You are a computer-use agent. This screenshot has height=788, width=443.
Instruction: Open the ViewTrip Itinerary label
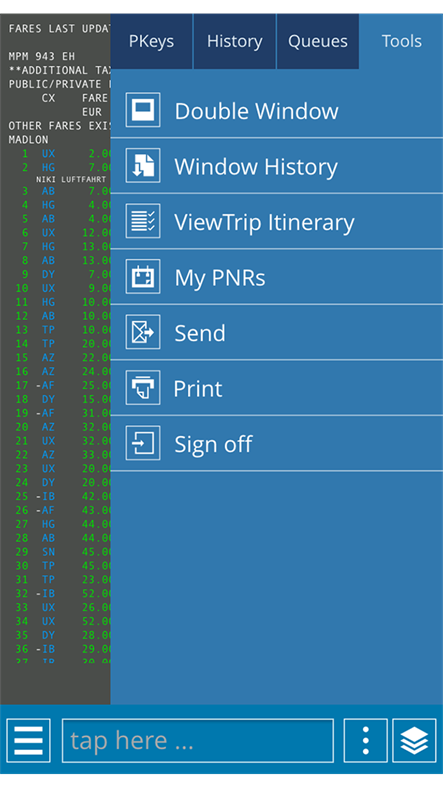(x=264, y=223)
